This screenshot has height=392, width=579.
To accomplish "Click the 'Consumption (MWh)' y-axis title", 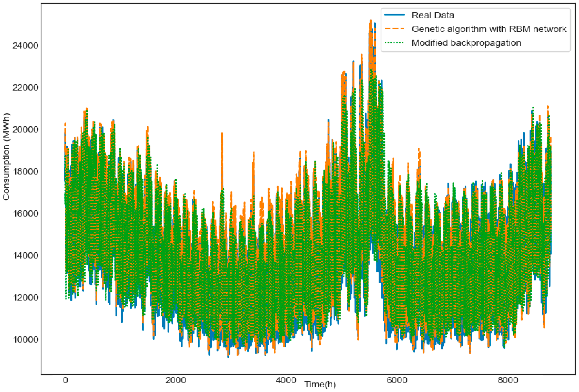I will tap(6, 157).
